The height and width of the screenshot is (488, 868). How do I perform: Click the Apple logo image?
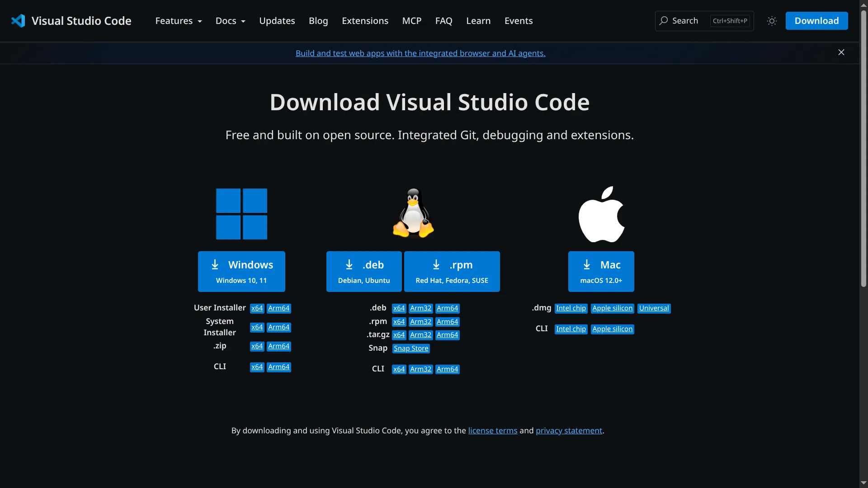coord(601,214)
